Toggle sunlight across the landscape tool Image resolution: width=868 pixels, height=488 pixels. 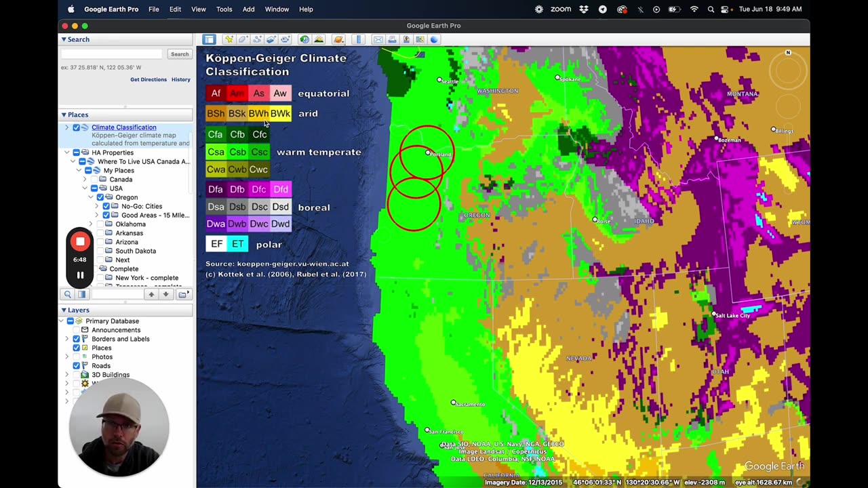(x=319, y=39)
